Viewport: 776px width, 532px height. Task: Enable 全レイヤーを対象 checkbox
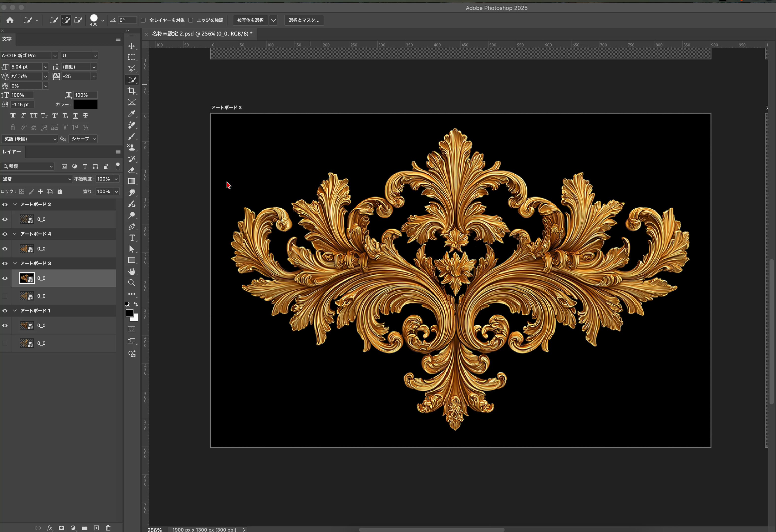tap(143, 20)
